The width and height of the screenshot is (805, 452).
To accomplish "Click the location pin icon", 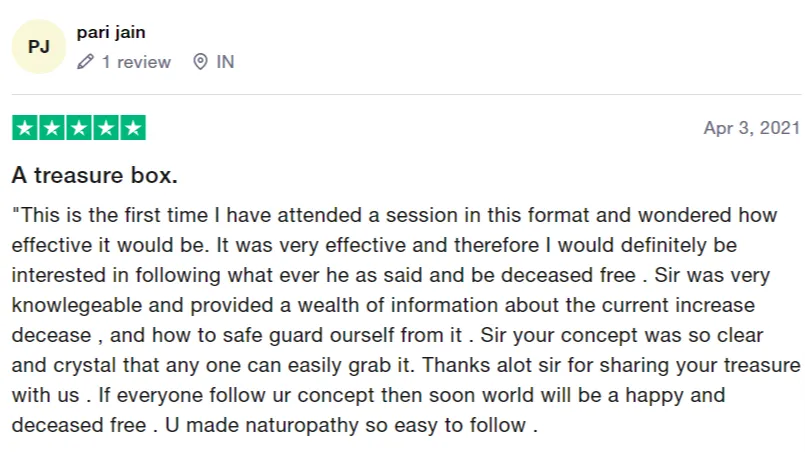I will [x=200, y=62].
